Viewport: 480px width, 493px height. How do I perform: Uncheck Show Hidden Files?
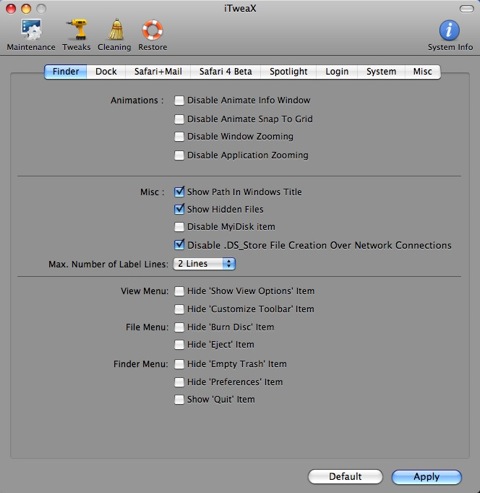click(x=179, y=209)
